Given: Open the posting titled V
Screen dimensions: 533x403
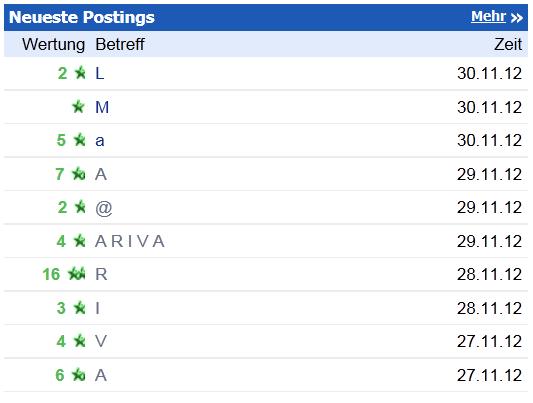Looking at the screenshot, I should click(101, 341).
